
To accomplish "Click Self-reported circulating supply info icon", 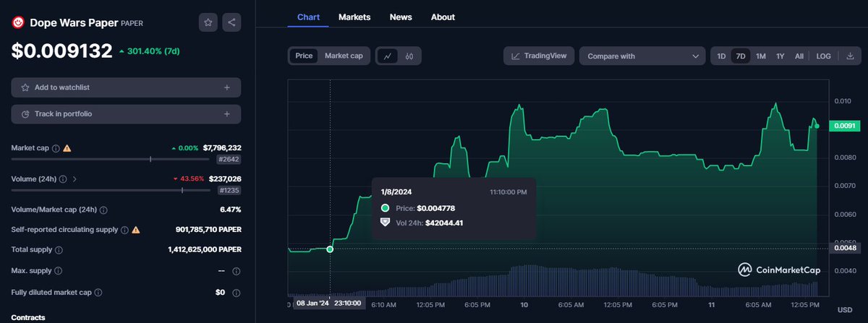I will 124,230.
